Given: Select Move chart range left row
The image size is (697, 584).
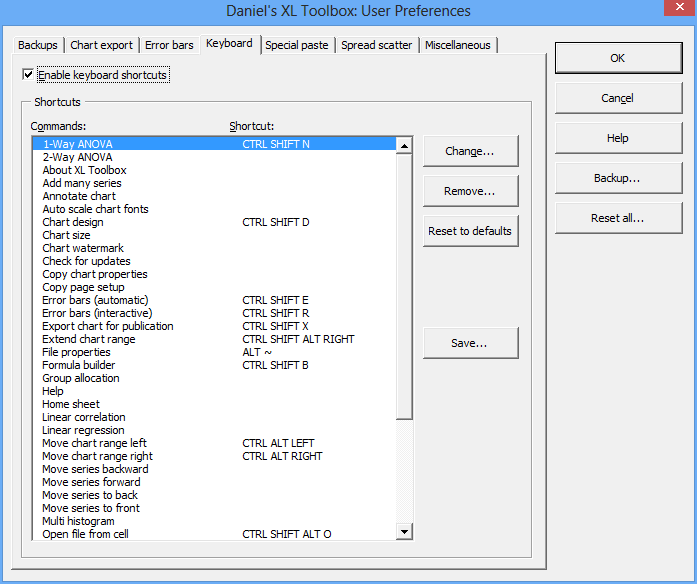Looking at the screenshot, I should 214,443.
